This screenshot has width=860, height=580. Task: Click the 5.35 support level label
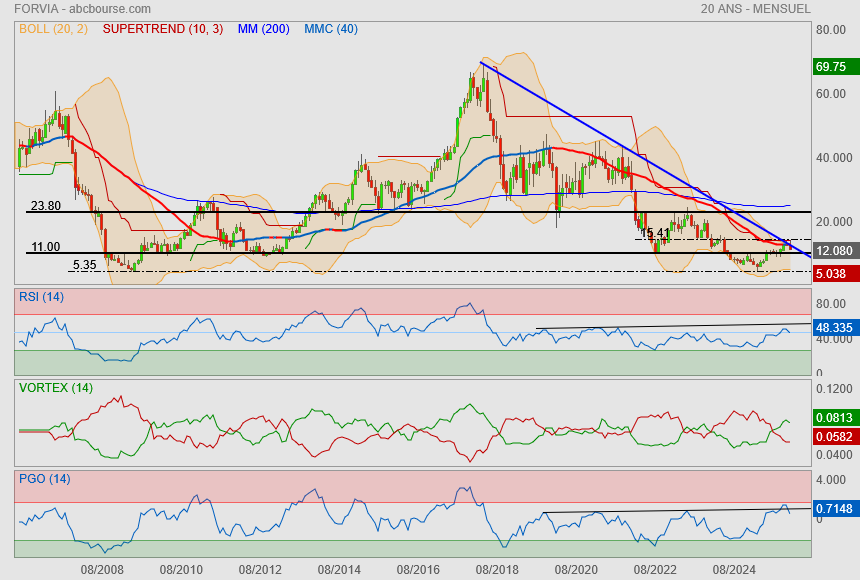pyautogui.click(x=84, y=265)
